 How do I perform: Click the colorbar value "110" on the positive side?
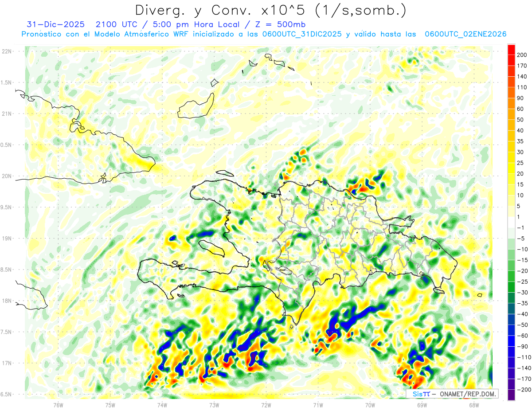[x=522, y=87]
